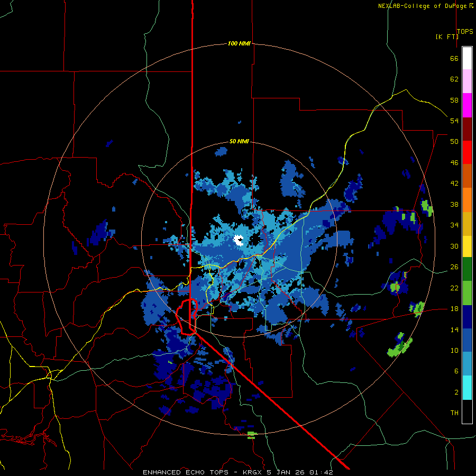Select the legend value 10
This screenshot has height=476, width=476.
coord(454,350)
